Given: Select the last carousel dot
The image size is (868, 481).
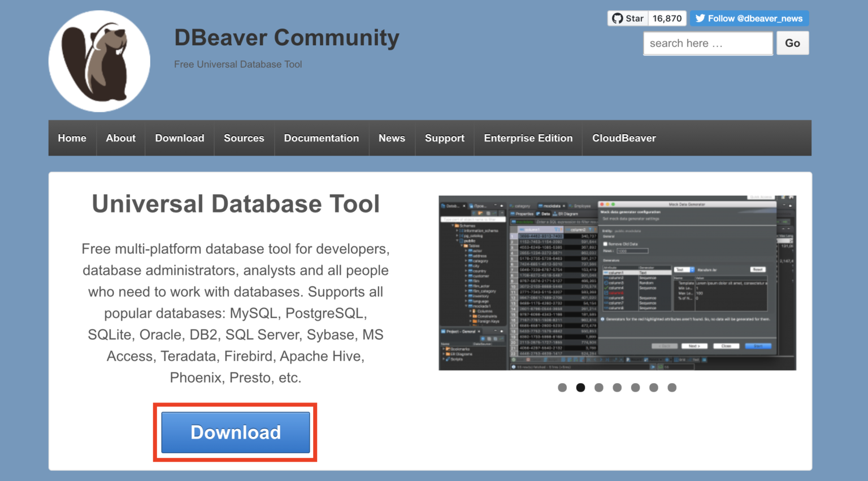Looking at the screenshot, I should click(x=672, y=387).
